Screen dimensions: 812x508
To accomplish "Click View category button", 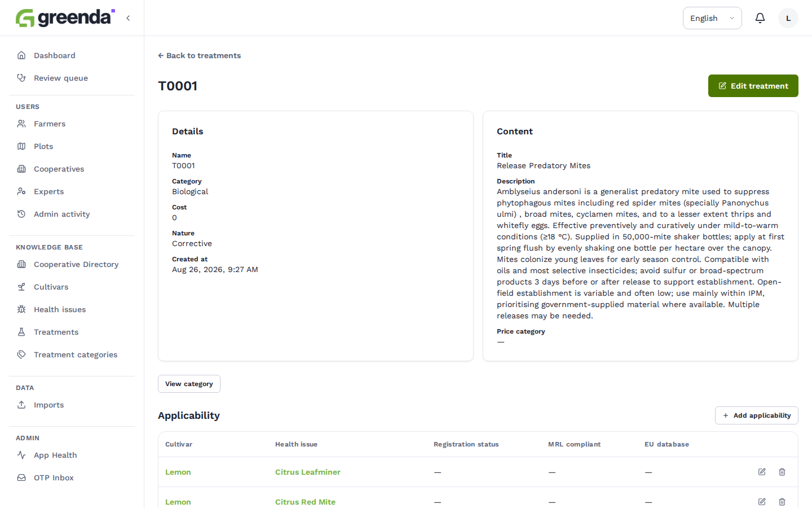I will click(x=189, y=384).
